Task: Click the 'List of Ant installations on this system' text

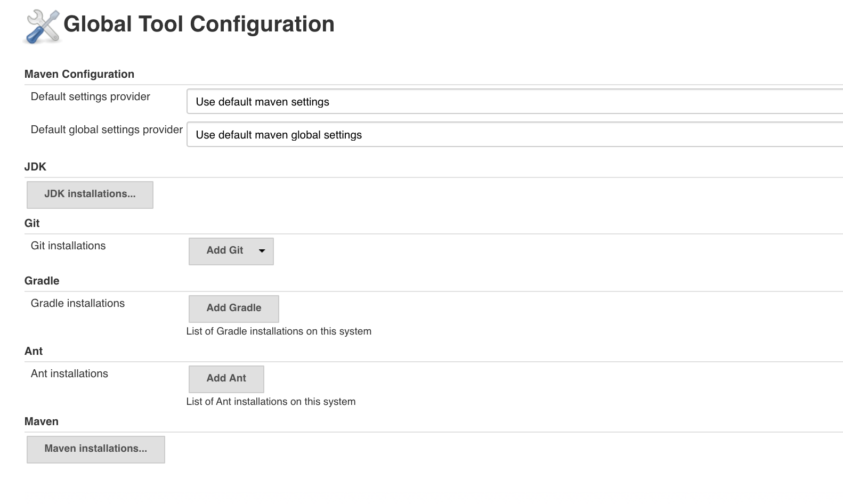Action: 271,401
